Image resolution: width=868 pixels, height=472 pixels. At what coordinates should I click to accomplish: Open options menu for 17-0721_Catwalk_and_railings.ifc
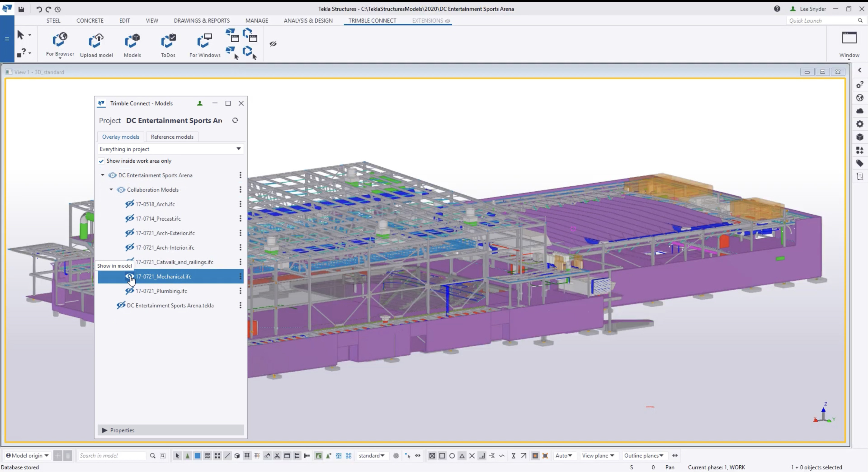[x=240, y=262]
